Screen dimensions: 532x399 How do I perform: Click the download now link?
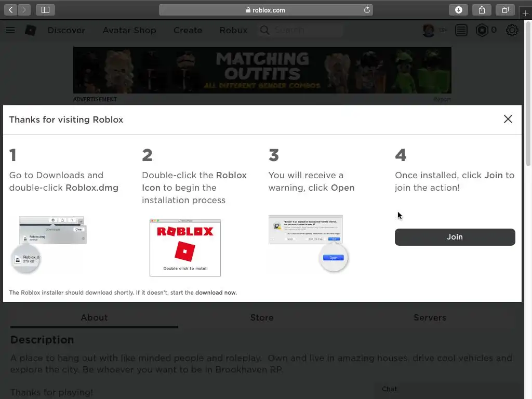coord(216,292)
